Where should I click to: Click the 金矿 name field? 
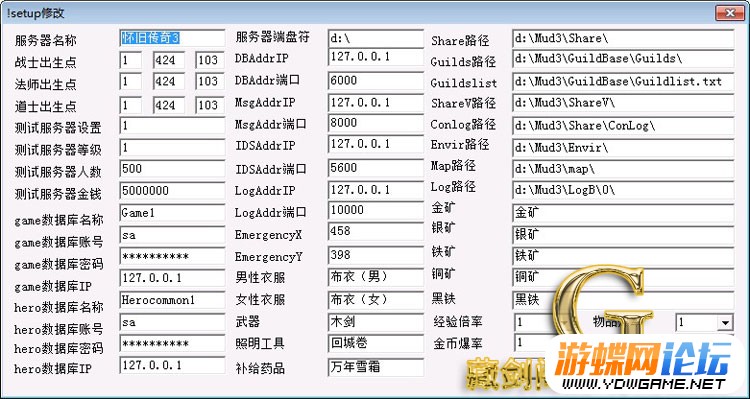(x=623, y=212)
